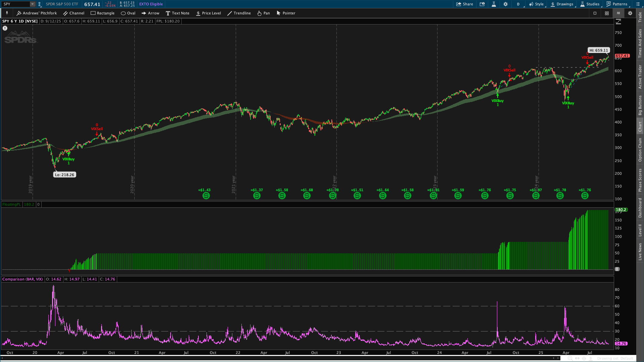This screenshot has width=644, height=362.
Task: Open chart settings gear in top bar
Action: coord(505,4)
